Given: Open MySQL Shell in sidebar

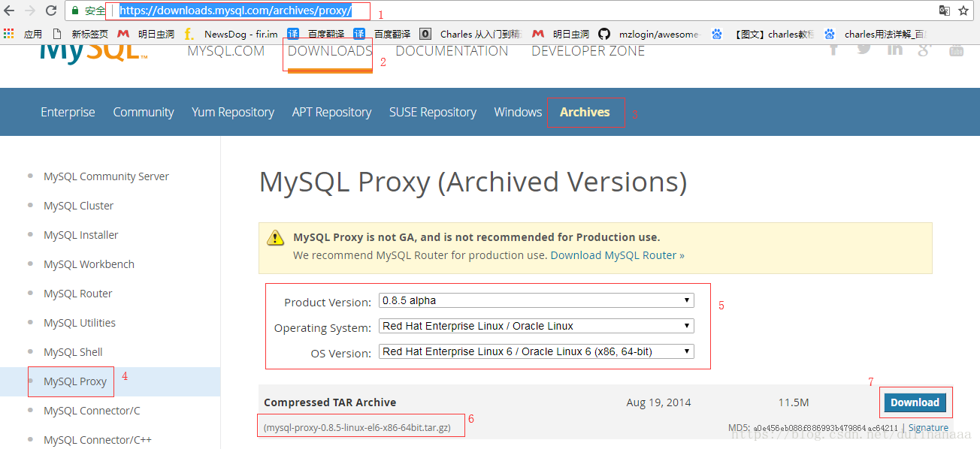Looking at the screenshot, I should pyautogui.click(x=73, y=352).
